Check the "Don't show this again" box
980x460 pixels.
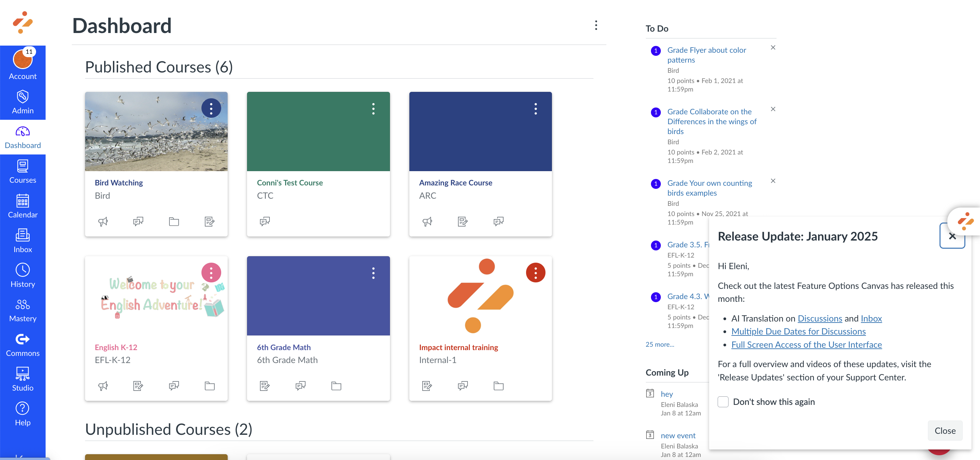click(723, 402)
